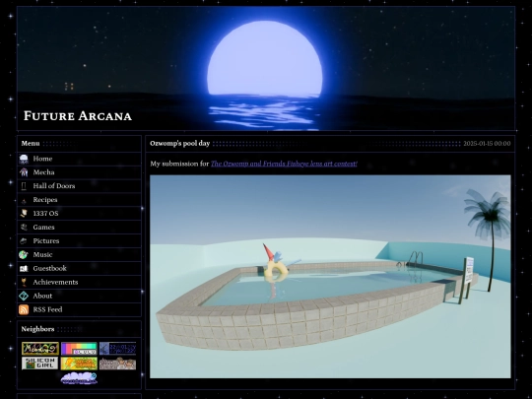Open the Recipes menu entry

coord(45,200)
